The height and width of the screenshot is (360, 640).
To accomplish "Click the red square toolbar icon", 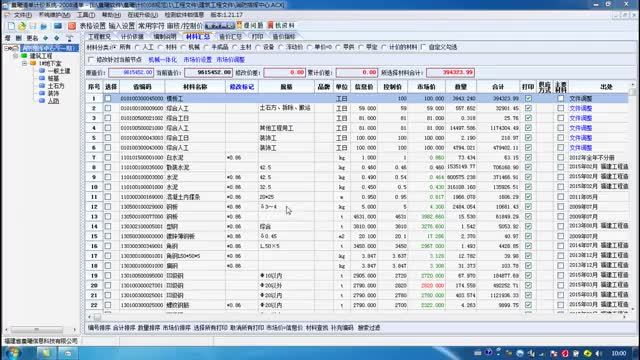I will coord(72,26).
